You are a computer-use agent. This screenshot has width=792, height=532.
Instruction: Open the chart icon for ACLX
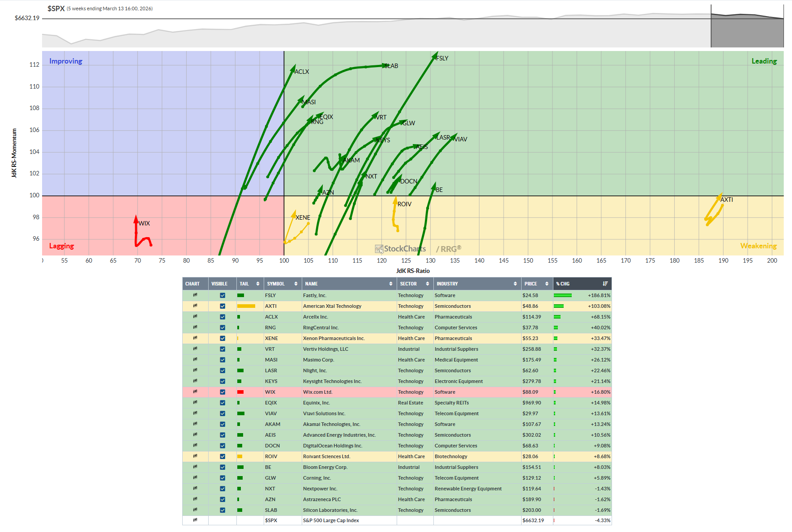(x=195, y=317)
